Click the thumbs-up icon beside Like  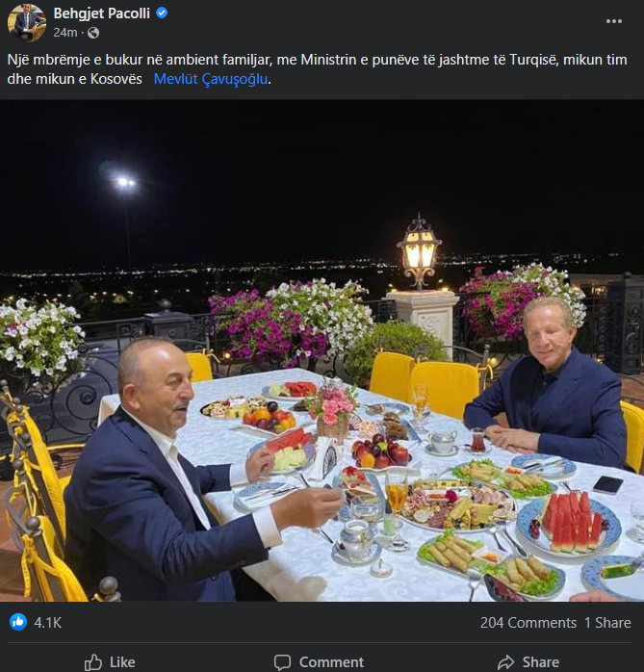93,661
